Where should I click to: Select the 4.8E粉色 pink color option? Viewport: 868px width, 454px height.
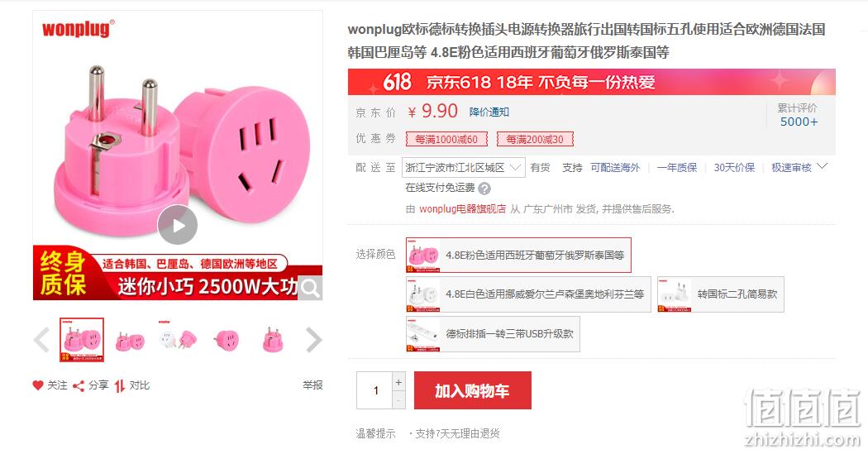[x=518, y=256]
